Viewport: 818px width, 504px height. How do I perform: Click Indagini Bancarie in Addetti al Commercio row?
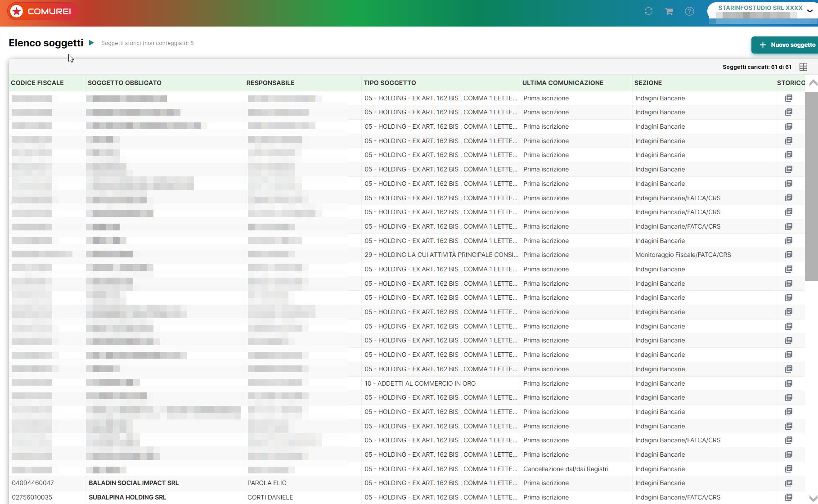pos(660,383)
